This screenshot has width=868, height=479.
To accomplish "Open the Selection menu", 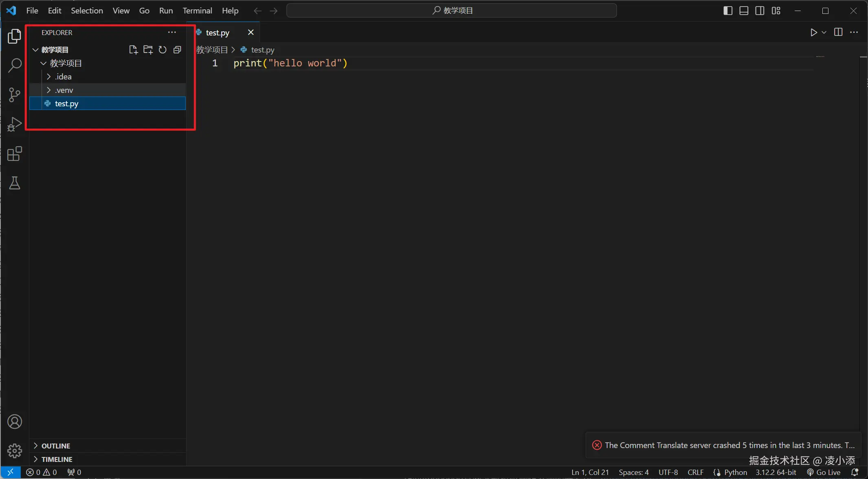I will click(87, 11).
